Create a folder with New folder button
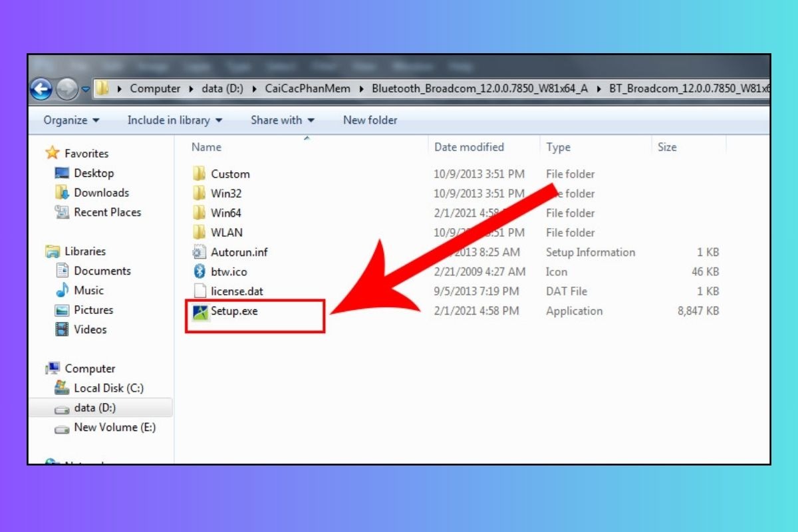Viewport: 798px width, 532px height. [x=370, y=120]
